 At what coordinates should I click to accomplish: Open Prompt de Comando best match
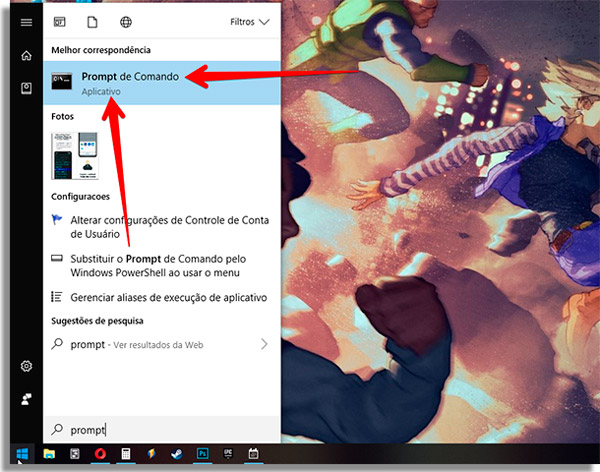162,83
